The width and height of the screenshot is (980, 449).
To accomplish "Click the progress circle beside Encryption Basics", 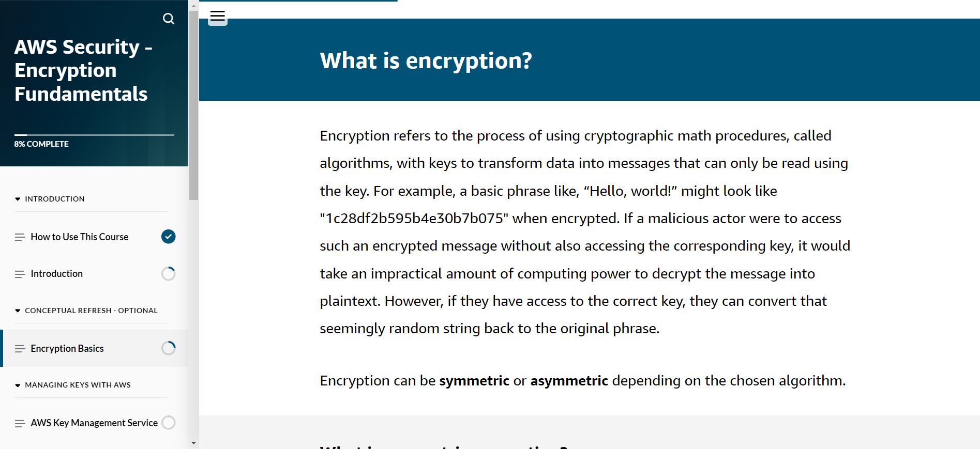I will [x=168, y=348].
